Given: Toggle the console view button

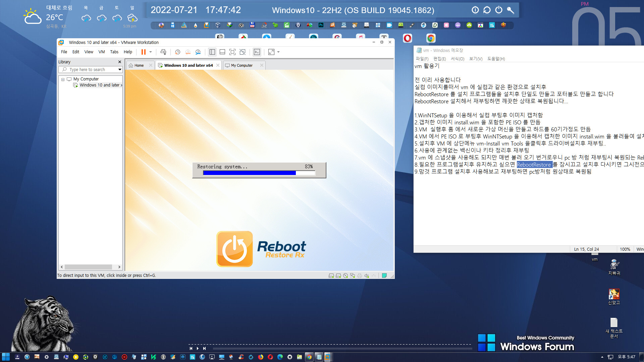Looking at the screenshot, I should [257, 52].
